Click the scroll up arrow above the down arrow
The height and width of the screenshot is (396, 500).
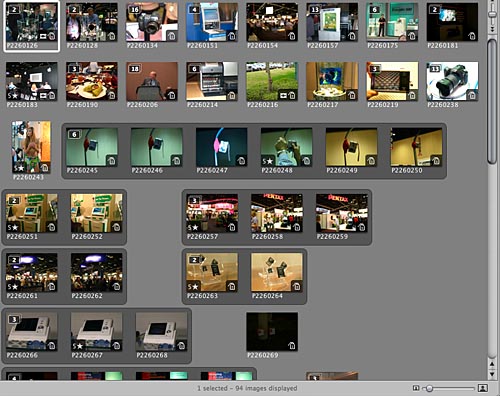point(492,364)
